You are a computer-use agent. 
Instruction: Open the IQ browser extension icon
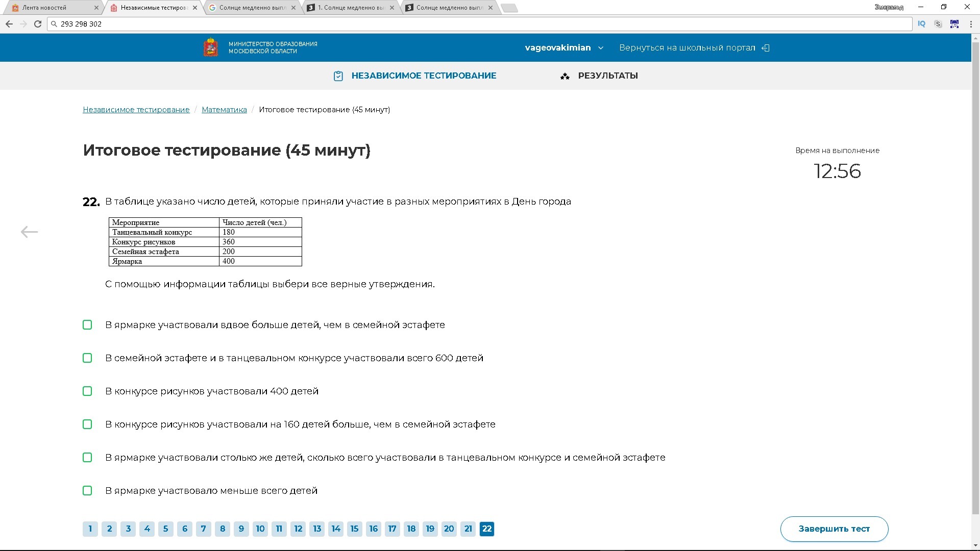click(x=921, y=24)
